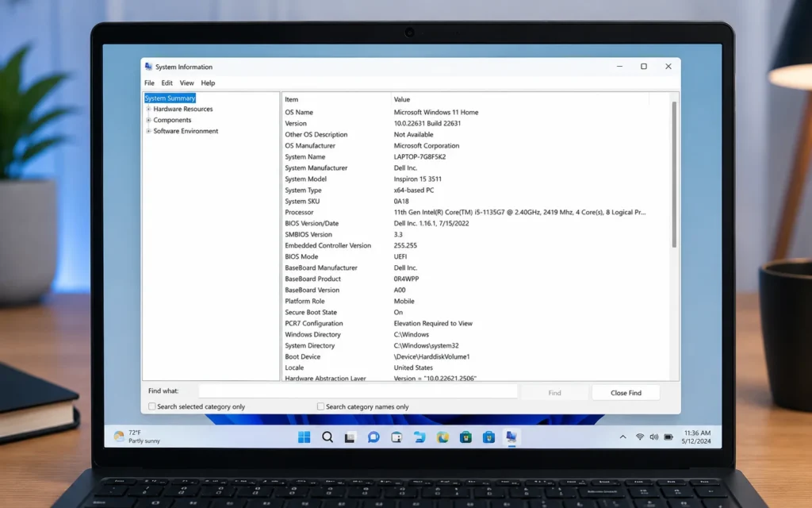The height and width of the screenshot is (508, 812).
Task: Launch the Chat app from taskbar
Action: [373, 437]
